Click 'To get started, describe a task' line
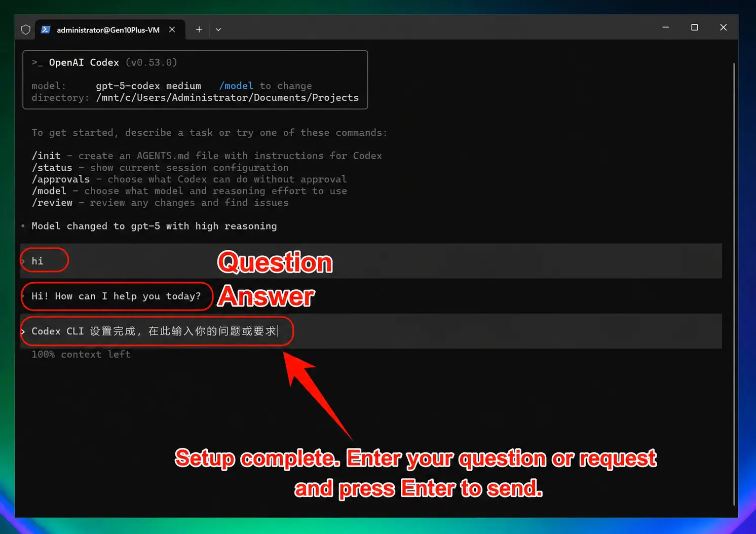 (x=209, y=132)
